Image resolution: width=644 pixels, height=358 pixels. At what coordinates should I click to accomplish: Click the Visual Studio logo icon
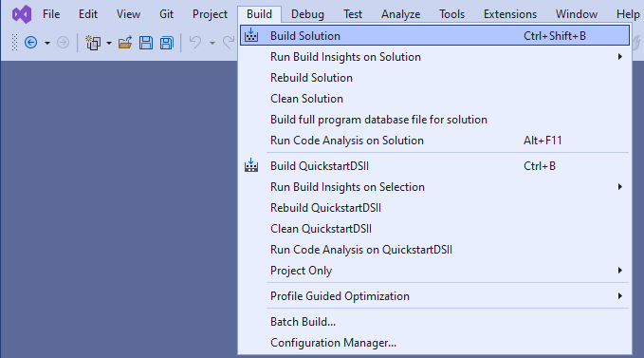point(22,14)
